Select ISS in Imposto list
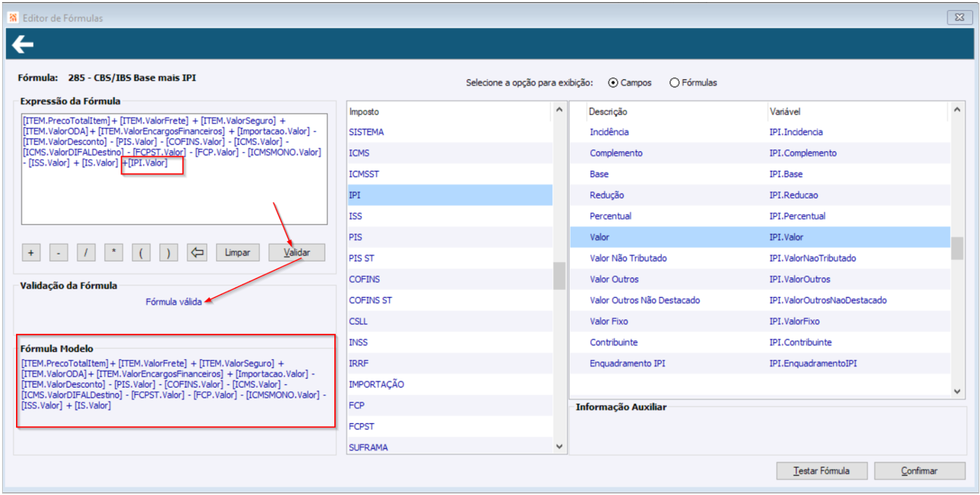Screen dimensions: 980x495 click(450, 216)
